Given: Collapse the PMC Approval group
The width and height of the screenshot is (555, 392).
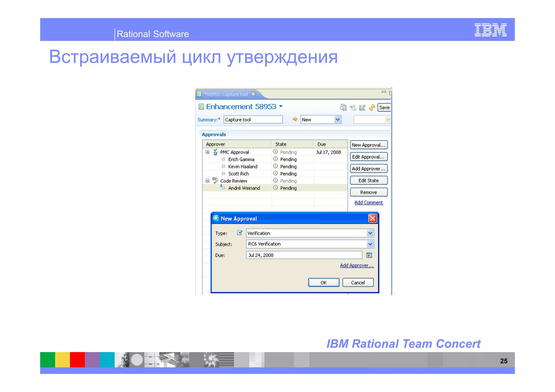Looking at the screenshot, I should click(207, 152).
